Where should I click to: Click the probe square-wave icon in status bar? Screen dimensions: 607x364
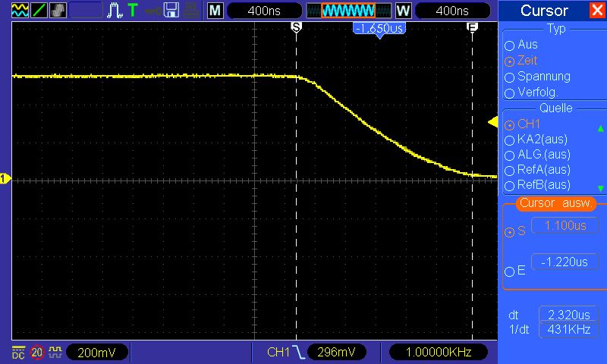(55, 352)
